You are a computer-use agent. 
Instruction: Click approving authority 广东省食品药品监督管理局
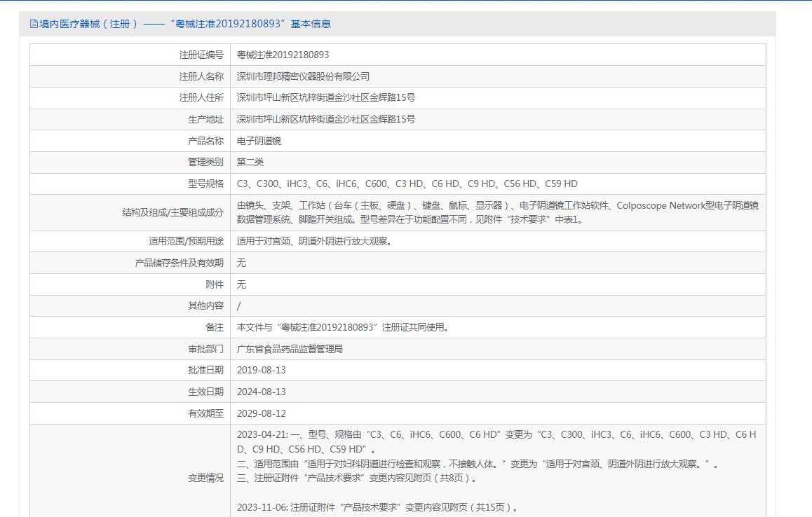(x=290, y=349)
